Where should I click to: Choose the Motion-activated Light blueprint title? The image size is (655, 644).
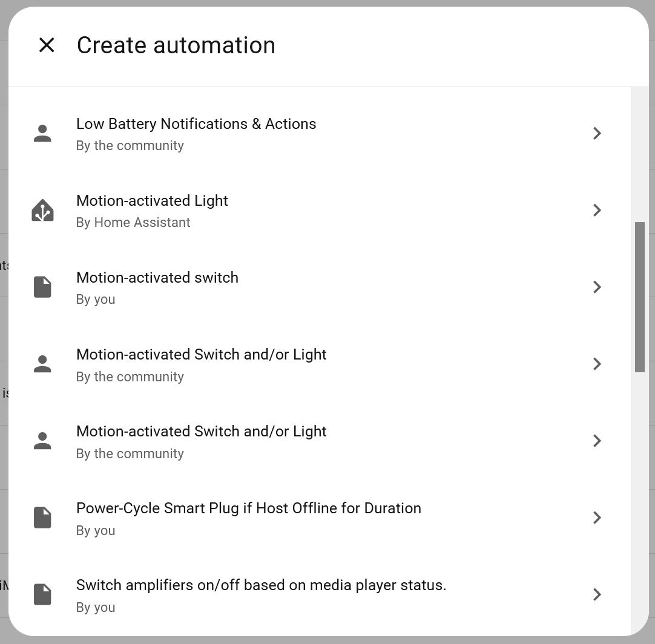[x=152, y=201]
